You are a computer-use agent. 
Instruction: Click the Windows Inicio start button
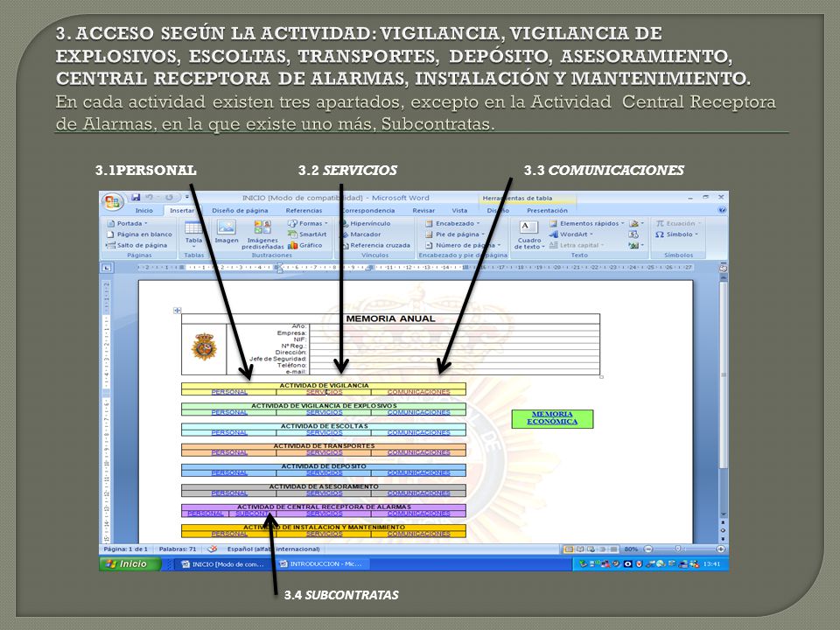click(x=130, y=563)
